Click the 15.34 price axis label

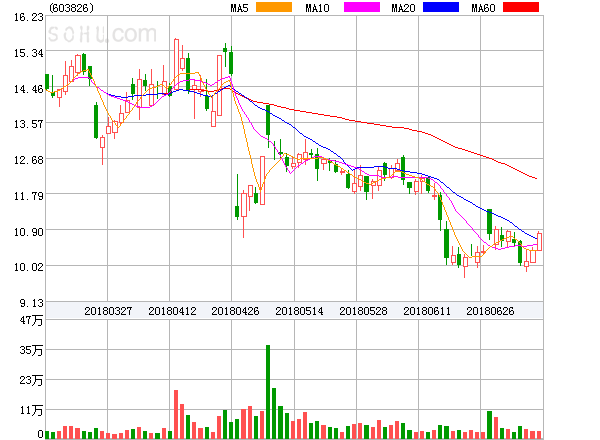click(x=29, y=53)
